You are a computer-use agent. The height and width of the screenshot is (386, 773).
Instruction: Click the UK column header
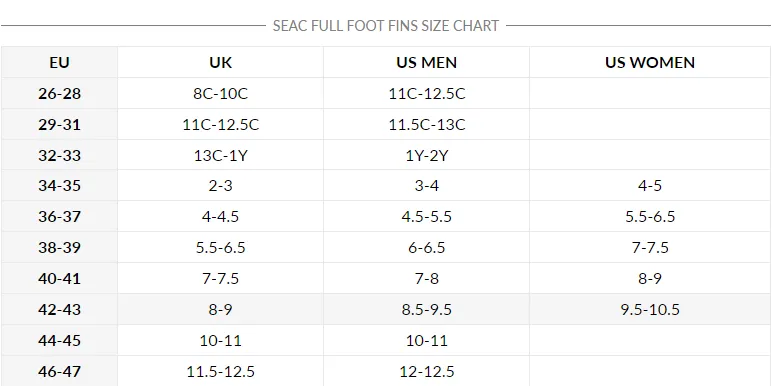click(x=220, y=63)
